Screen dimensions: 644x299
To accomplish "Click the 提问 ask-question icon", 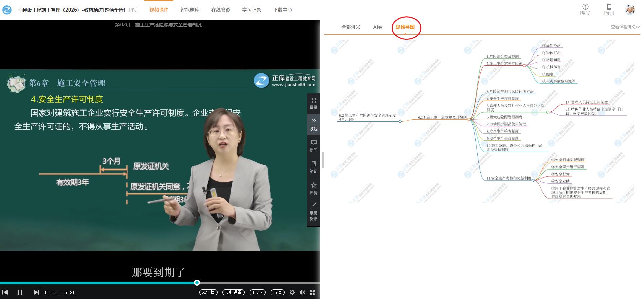I will [x=313, y=145].
